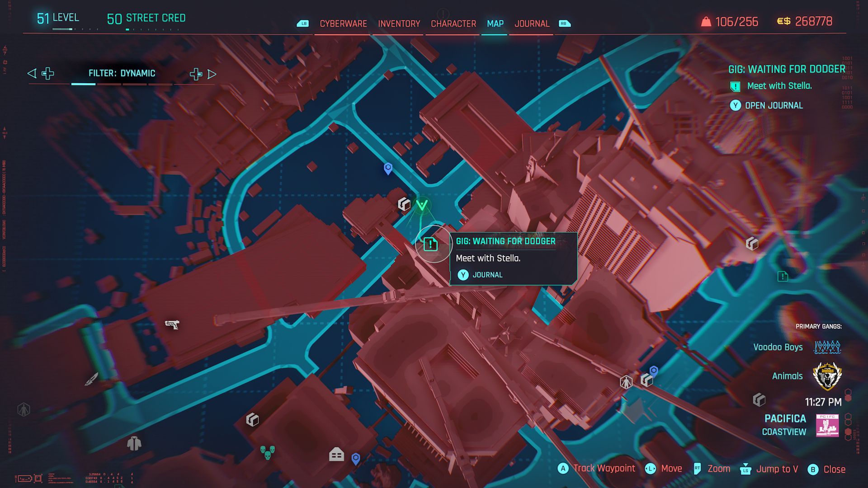Click the green quest objective shield icon
Viewport: 868px width, 488px height.
pyautogui.click(x=735, y=86)
